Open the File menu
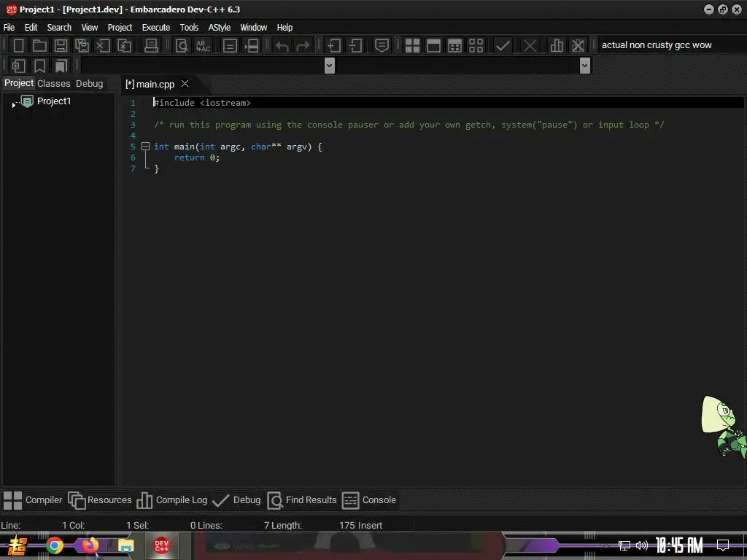Image resolution: width=747 pixels, height=560 pixels. click(9, 28)
